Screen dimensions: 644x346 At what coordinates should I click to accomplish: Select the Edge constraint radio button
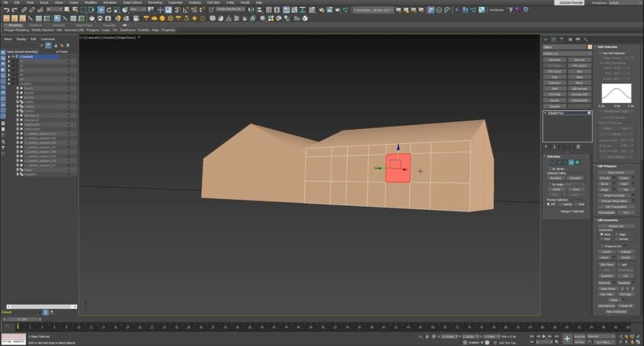617,234
